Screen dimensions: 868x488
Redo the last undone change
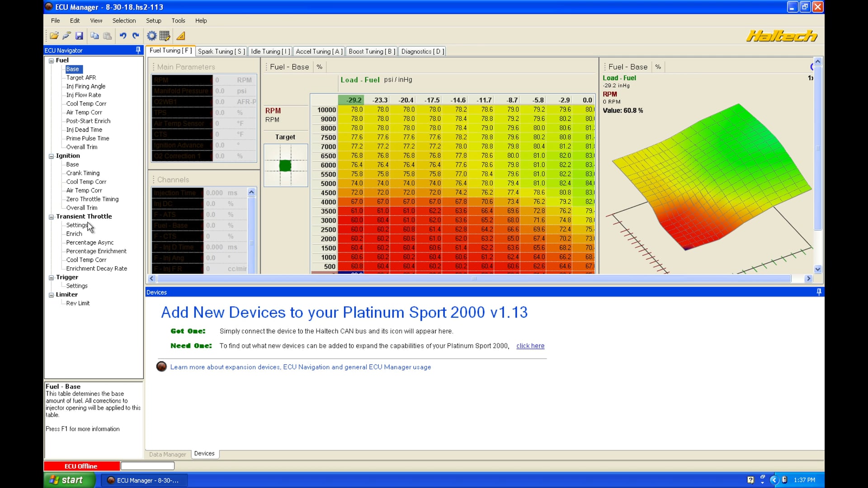(136, 36)
